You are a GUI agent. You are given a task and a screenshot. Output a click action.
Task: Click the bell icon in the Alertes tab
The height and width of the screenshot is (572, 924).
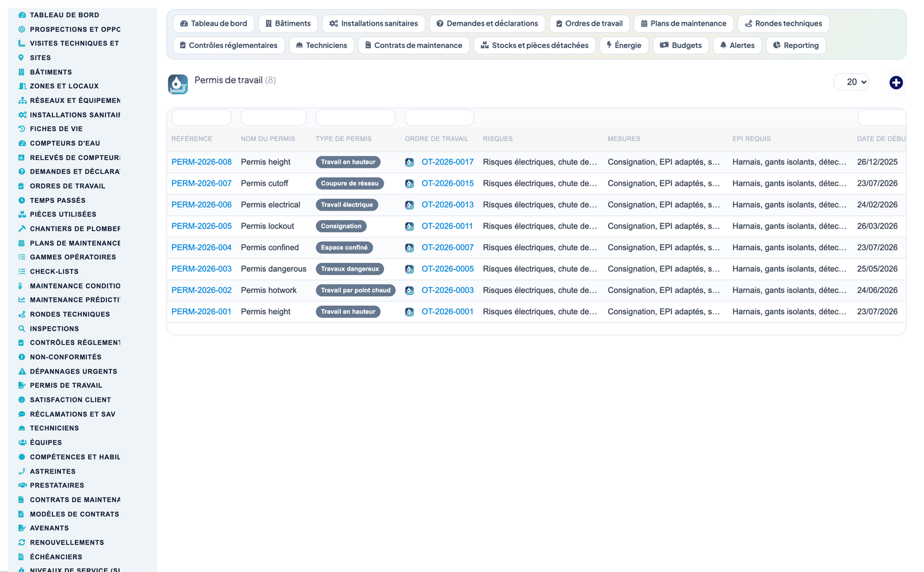pos(723,45)
